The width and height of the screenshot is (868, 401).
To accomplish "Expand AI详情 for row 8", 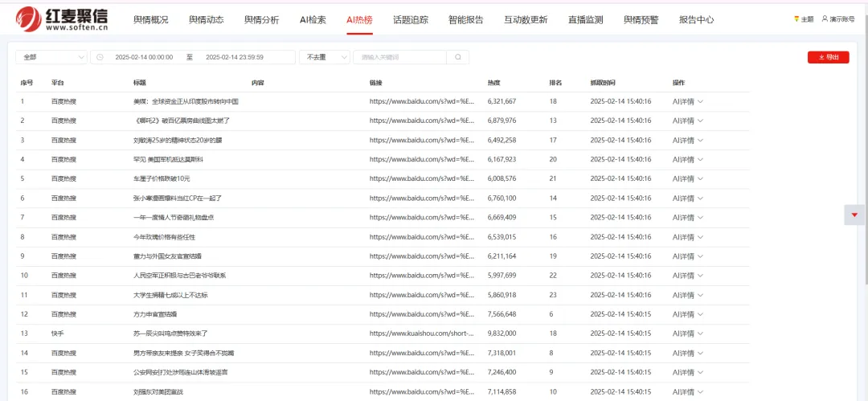I will (687, 237).
